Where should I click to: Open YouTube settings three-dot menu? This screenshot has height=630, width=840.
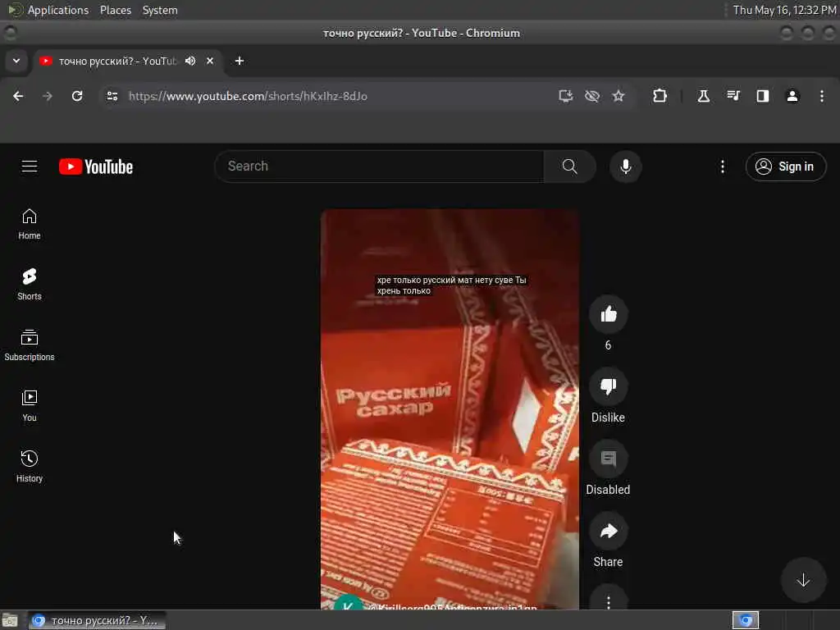[722, 167]
